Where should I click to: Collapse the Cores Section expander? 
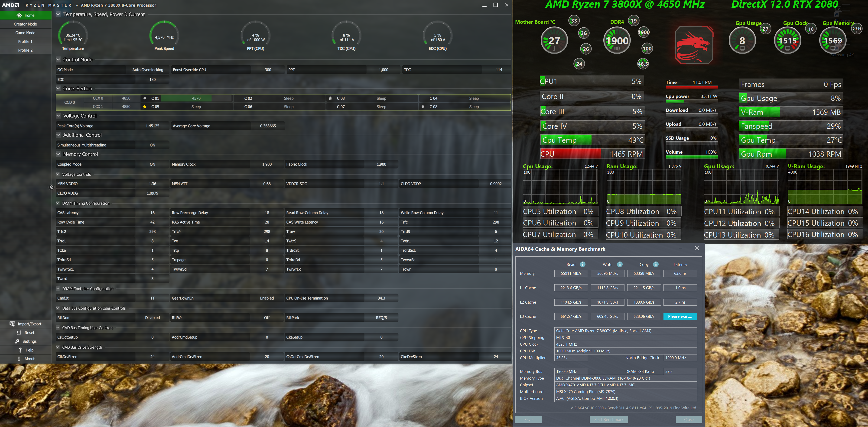(58, 88)
